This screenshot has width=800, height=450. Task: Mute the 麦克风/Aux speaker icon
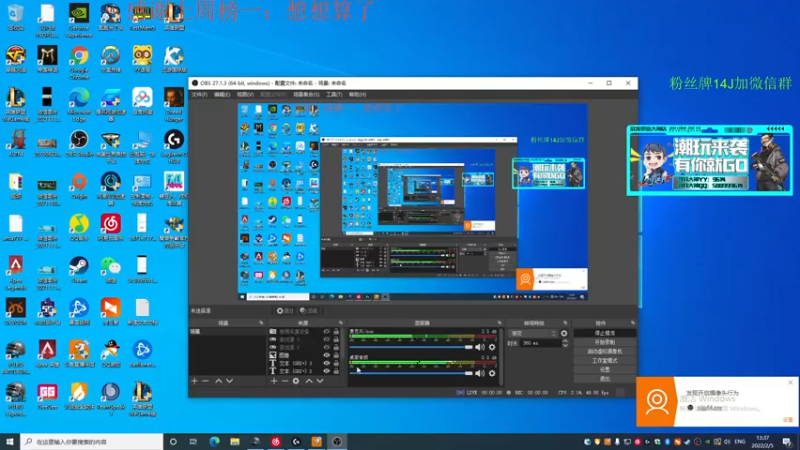[480, 347]
